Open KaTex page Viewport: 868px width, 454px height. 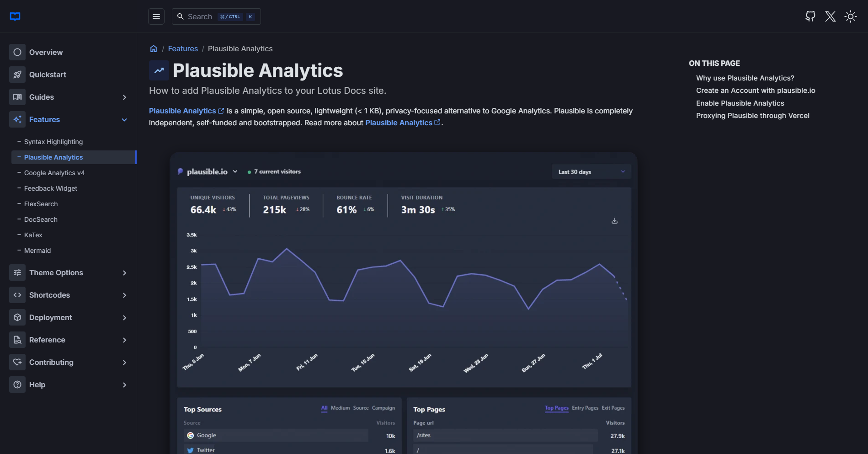point(33,235)
